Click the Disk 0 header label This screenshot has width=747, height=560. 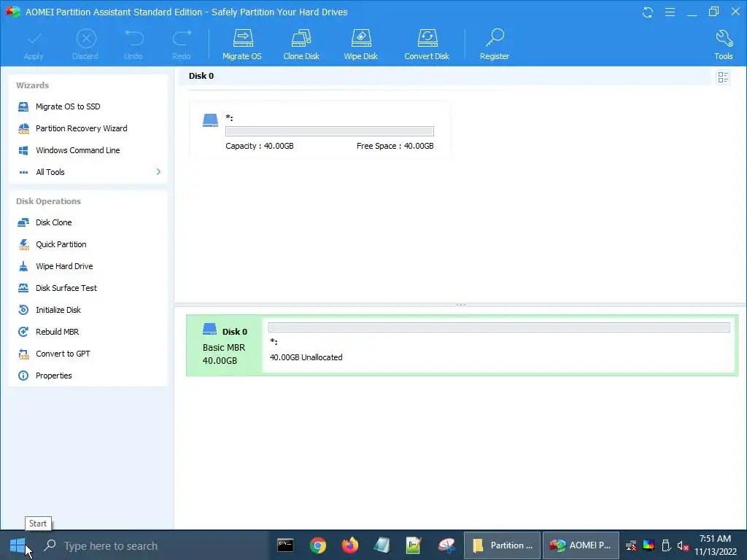201,76
